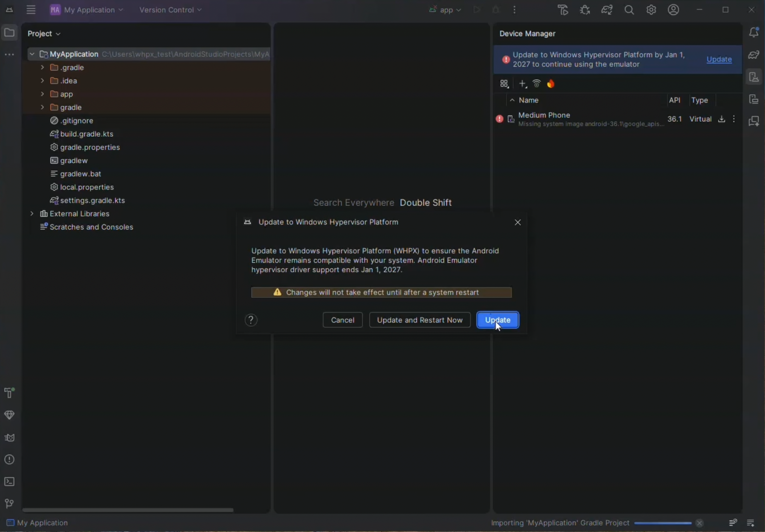The width and height of the screenshot is (765, 532).
Task: Open Search Everywhere magnifier icon
Action: click(x=629, y=10)
